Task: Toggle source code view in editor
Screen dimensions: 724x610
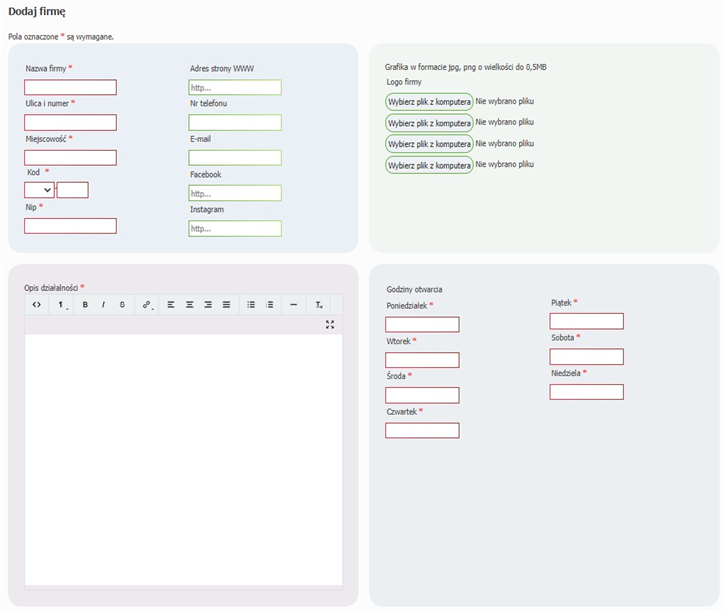Action: pos(36,304)
